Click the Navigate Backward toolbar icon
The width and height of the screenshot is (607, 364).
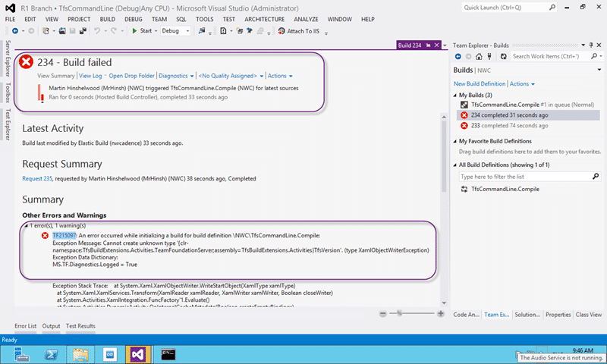coord(15,31)
